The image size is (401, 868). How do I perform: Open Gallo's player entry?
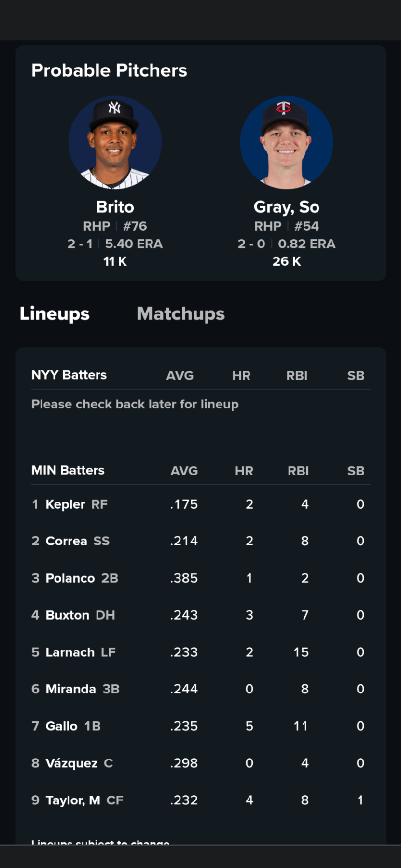tap(61, 726)
